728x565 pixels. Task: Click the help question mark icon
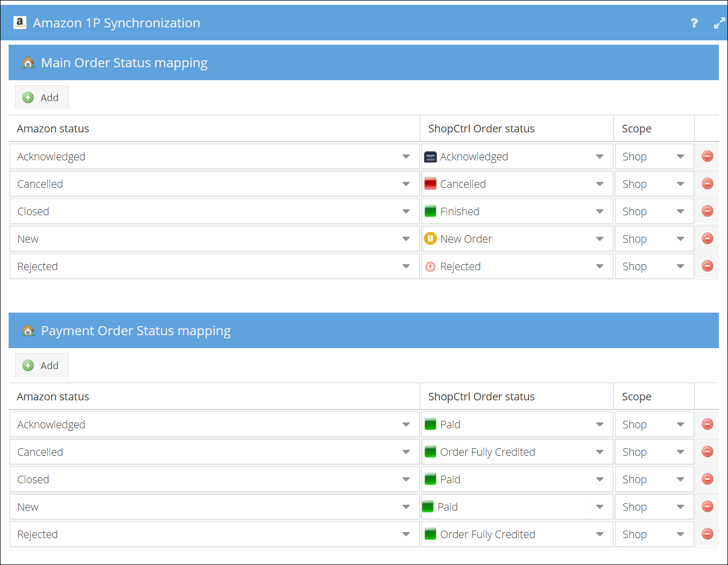coord(694,23)
